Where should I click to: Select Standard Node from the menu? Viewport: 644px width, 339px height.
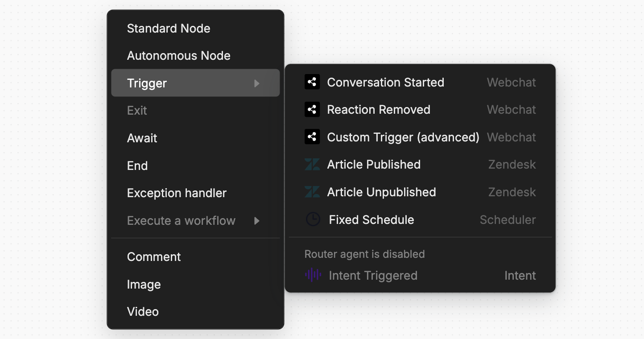169,28
